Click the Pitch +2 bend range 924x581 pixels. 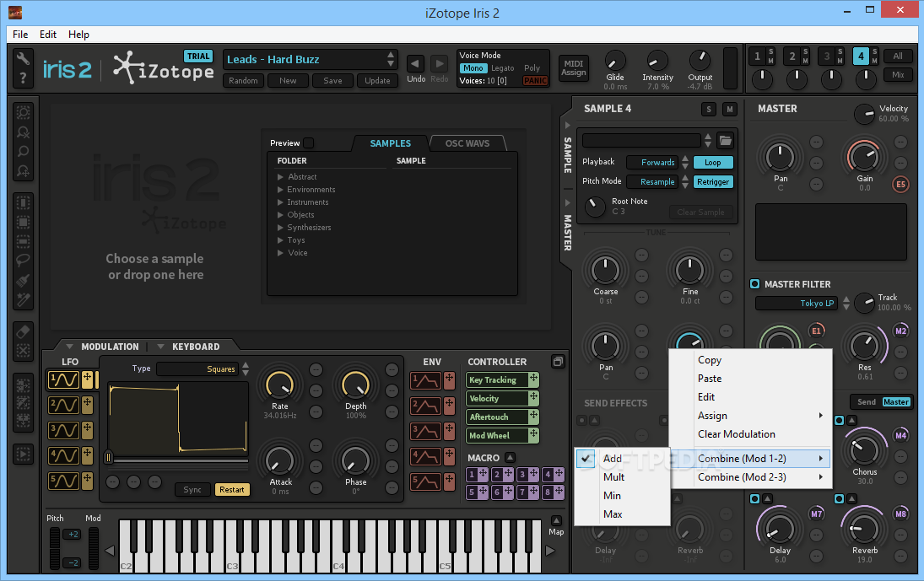pyautogui.click(x=72, y=535)
